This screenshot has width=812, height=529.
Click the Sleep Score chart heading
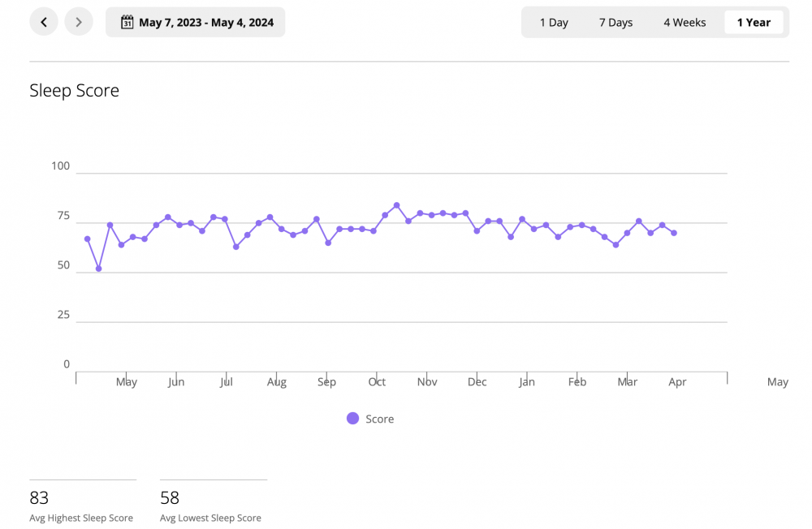[75, 91]
